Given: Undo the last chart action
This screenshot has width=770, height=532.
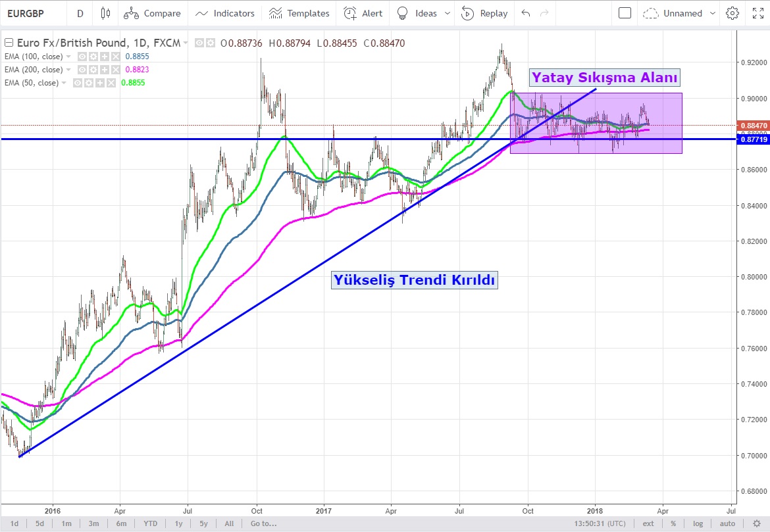Looking at the screenshot, I should tap(525, 13).
